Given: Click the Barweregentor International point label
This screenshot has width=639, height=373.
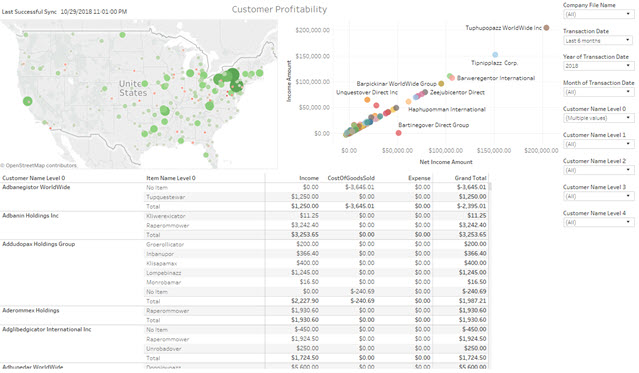Looking at the screenshot, I should pos(496,78).
